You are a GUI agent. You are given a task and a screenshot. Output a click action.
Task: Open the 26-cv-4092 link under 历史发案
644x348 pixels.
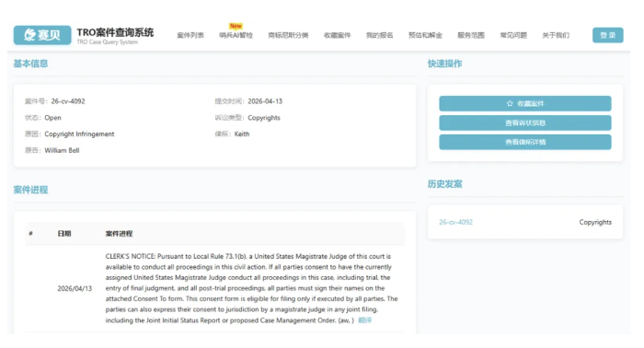[455, 222]
